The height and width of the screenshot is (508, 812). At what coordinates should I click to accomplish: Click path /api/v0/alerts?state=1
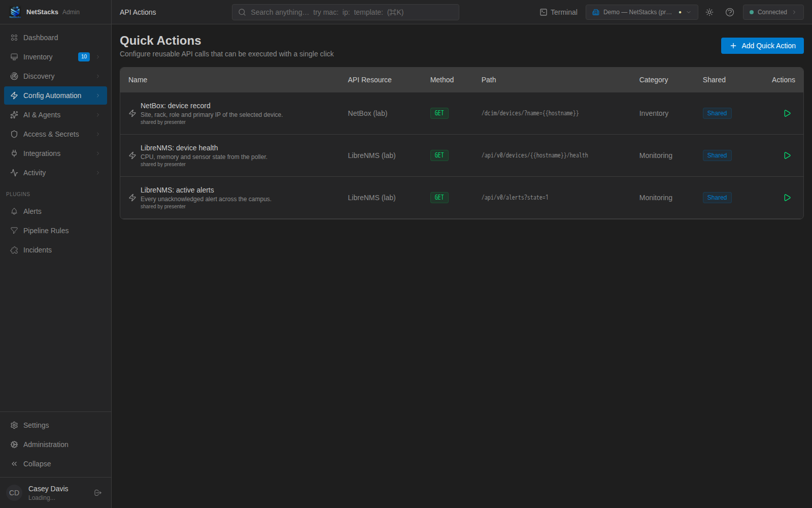[515, 198]
